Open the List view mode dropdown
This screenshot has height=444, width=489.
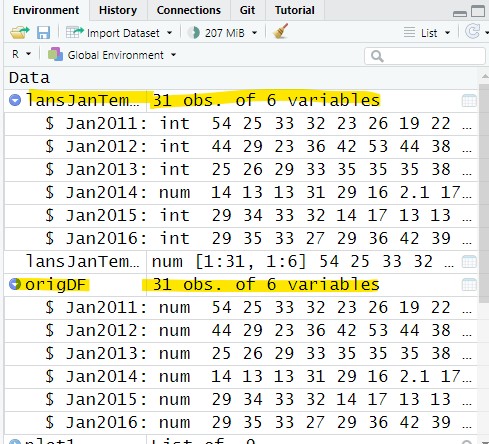coord(427,33)
